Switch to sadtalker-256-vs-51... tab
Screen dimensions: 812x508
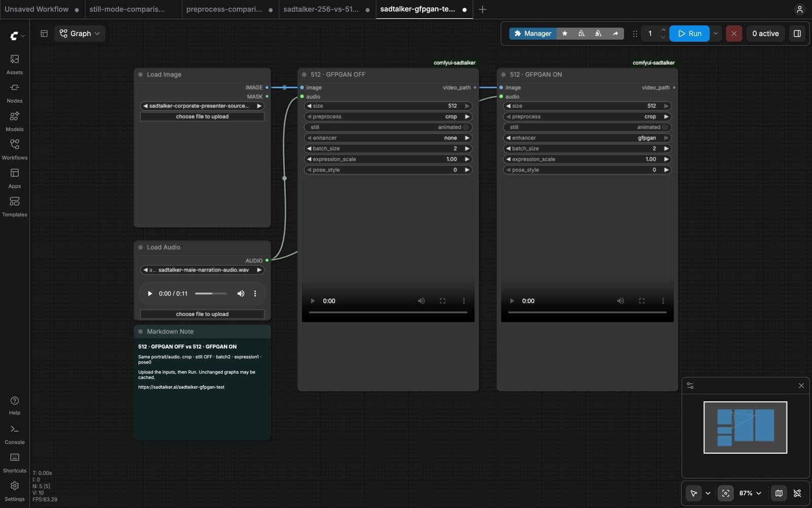[326, 9]
